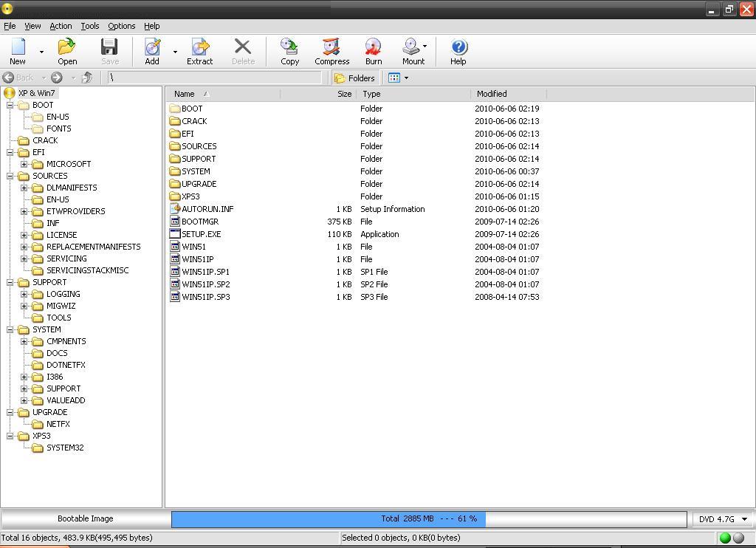This screenshot has width=756, height=548.
Task: Click the Bootable Image status button
Action: pyautogui.click(x=86, y=519)
